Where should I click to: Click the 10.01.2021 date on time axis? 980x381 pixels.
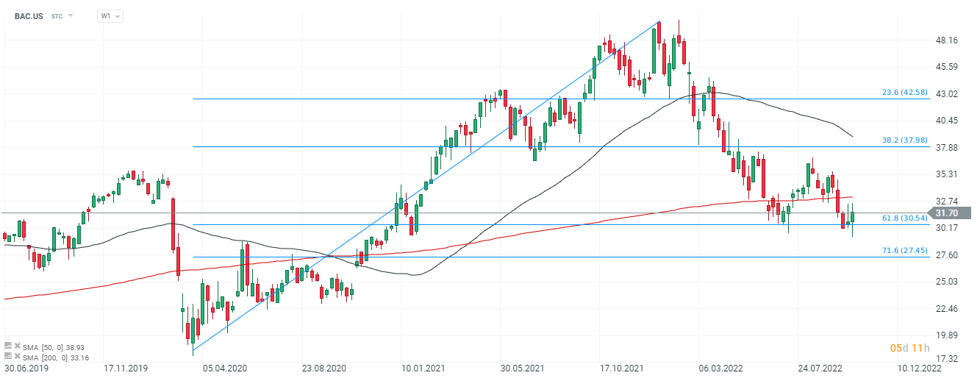tap(422, 367)
